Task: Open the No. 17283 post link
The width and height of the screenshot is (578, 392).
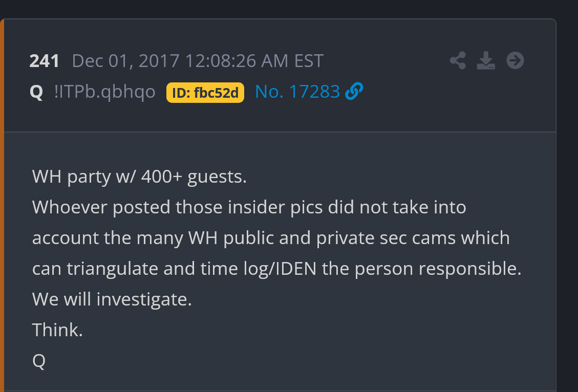Action: tap(297, 92)
